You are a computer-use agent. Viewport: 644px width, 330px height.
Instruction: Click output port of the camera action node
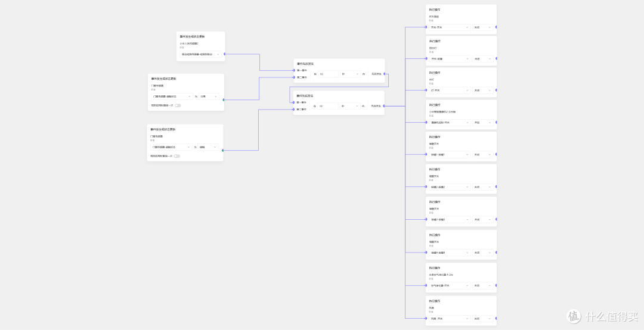(x=496, y=122)
